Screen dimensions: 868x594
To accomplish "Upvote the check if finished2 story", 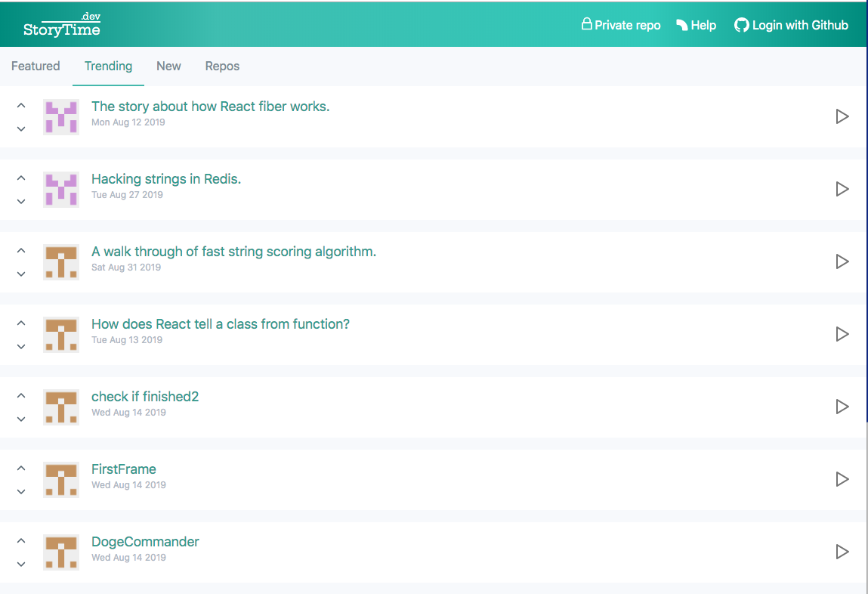I will [21, 395].
